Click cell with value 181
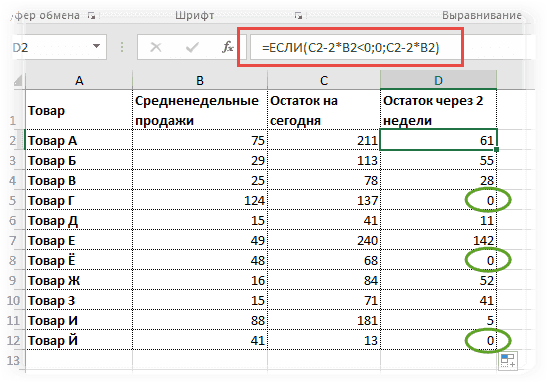 pyautogui.click(x=324, y=320)
